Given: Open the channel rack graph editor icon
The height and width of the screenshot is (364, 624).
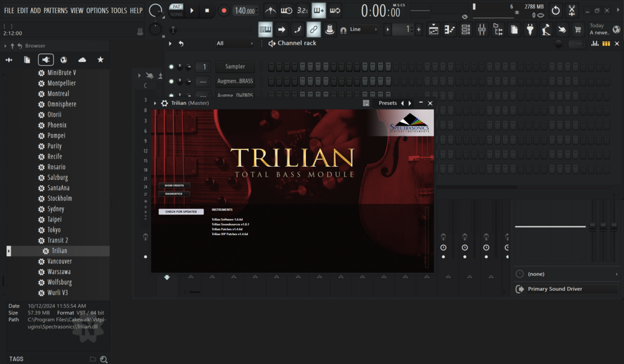Looking at the screenshot, I should coord(595,43).
